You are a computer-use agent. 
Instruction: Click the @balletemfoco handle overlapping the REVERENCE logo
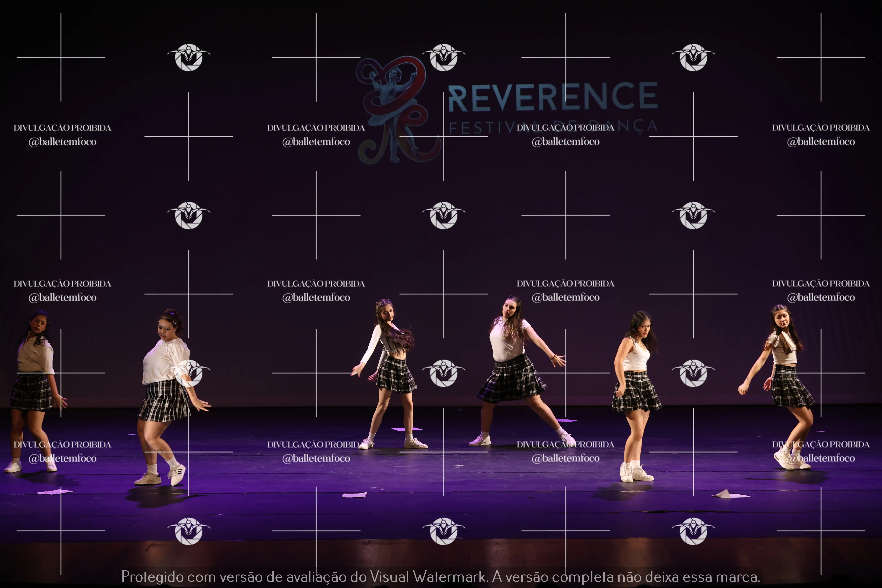pyautogui.click(x=566, y=142)
